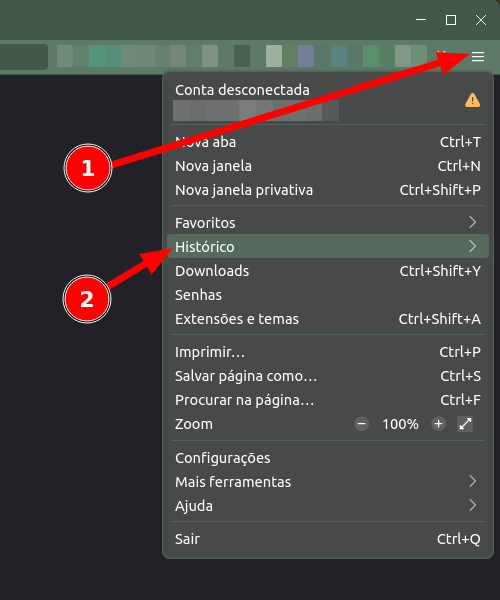Viewport: 500px width, 600px height.
Task: Select Imprimir… from the menu
Action: click(328, 352)
